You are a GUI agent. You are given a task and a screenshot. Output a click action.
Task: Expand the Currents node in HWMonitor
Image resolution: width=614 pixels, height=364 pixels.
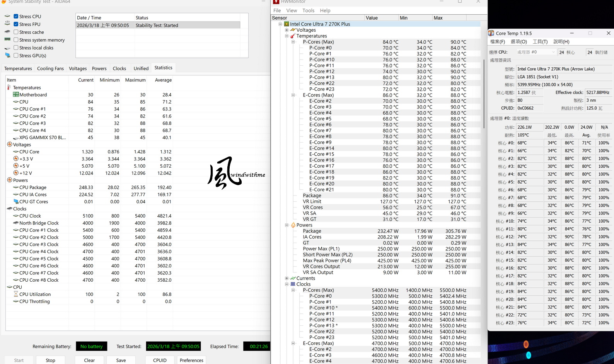[287, 278]
